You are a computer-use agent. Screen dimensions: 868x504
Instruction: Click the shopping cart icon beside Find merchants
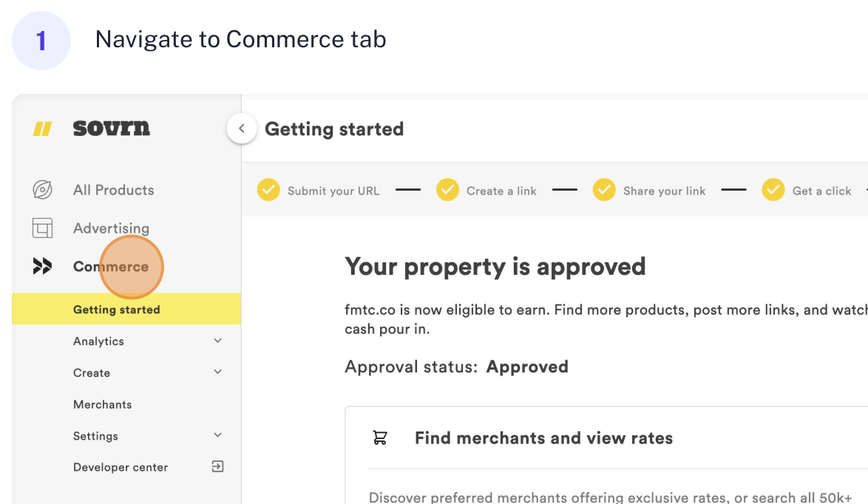coord(380,438)
